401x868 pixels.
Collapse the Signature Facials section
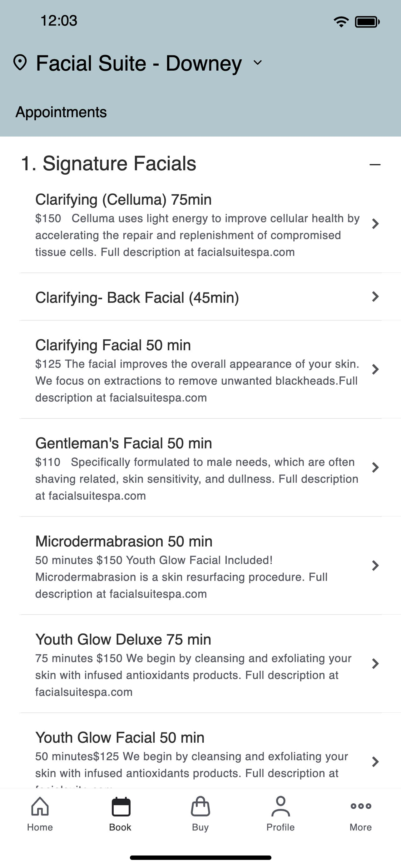[x=375, y=164]
